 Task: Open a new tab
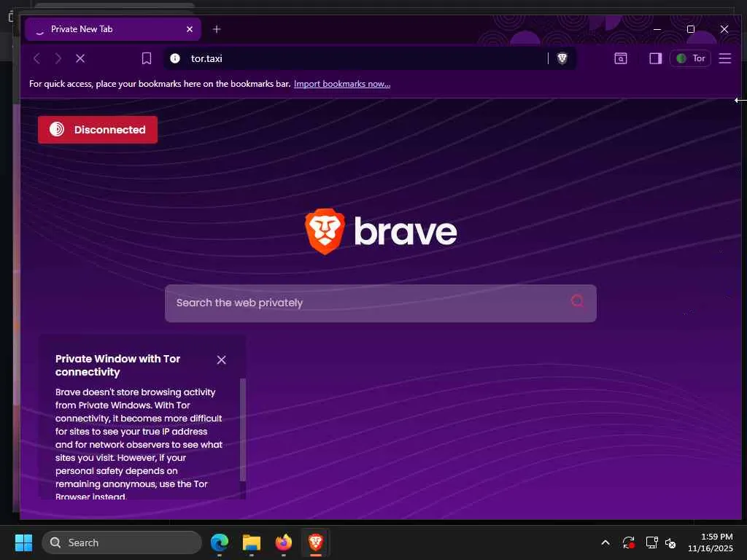click(216, 29)
